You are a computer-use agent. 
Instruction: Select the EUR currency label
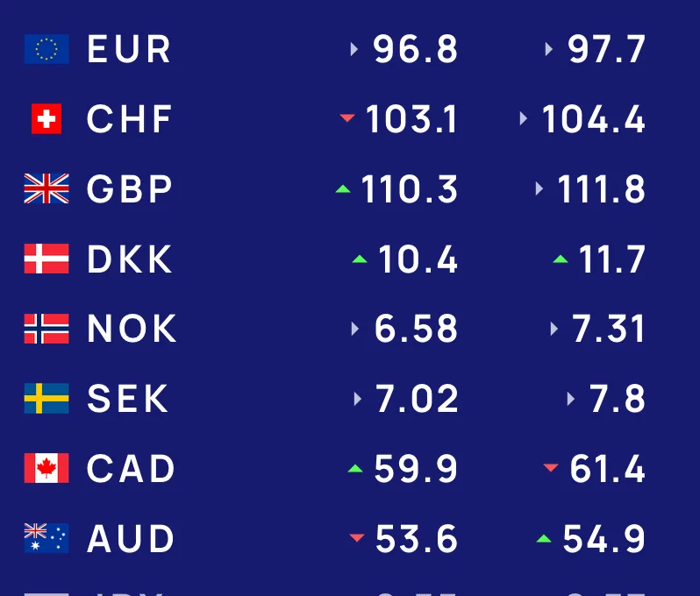click(x=129, y=49)
